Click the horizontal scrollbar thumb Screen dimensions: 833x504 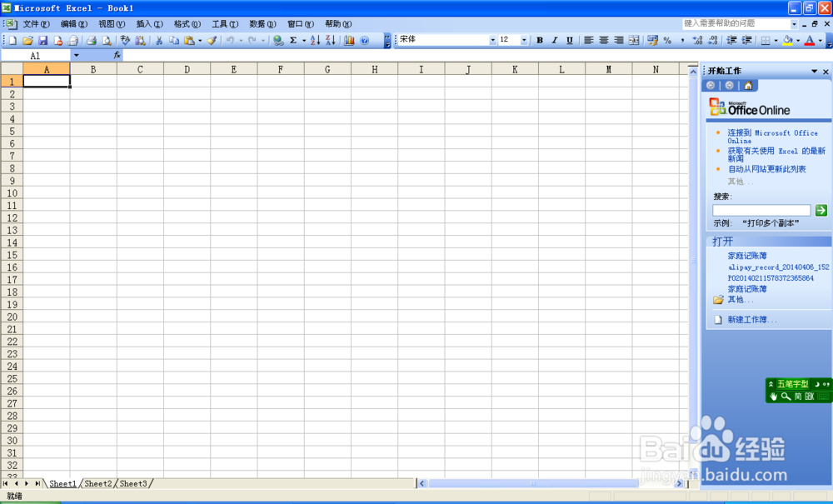(x=533, y=484)
